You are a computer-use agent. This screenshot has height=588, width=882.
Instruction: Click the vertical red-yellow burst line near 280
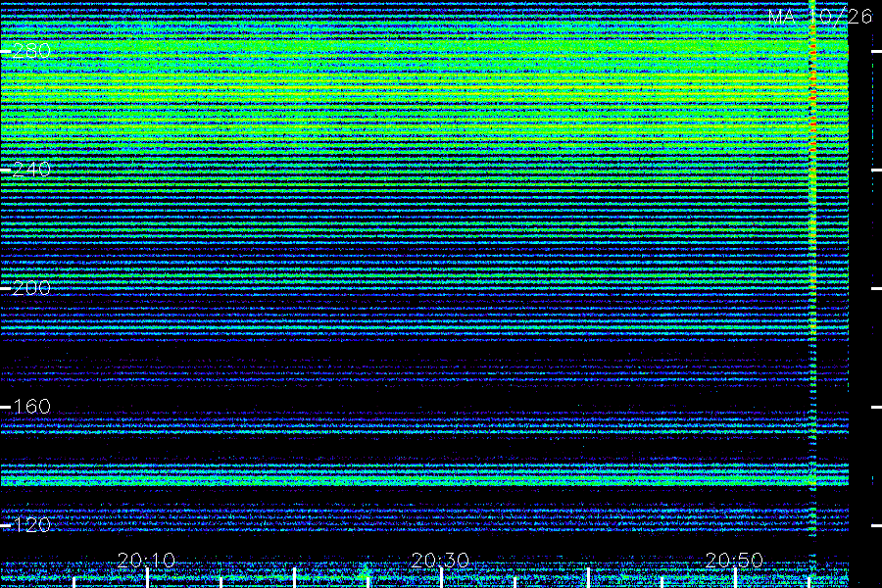coord(812,101)
